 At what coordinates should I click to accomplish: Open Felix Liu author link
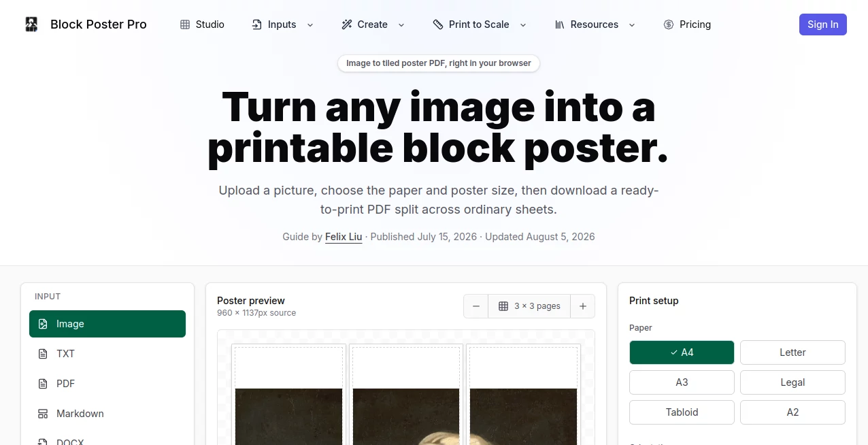click(344, 237)
